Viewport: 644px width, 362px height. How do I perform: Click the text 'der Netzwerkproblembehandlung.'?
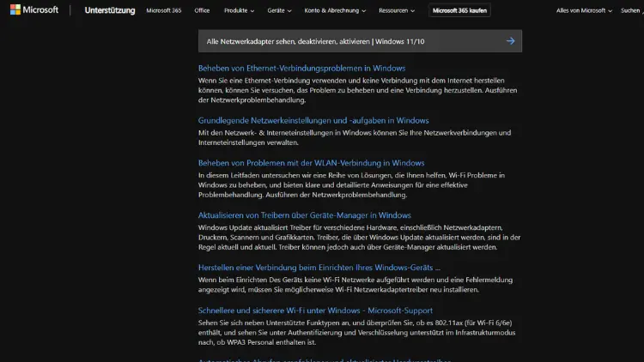pyautogui.click(x=252, y=100)
